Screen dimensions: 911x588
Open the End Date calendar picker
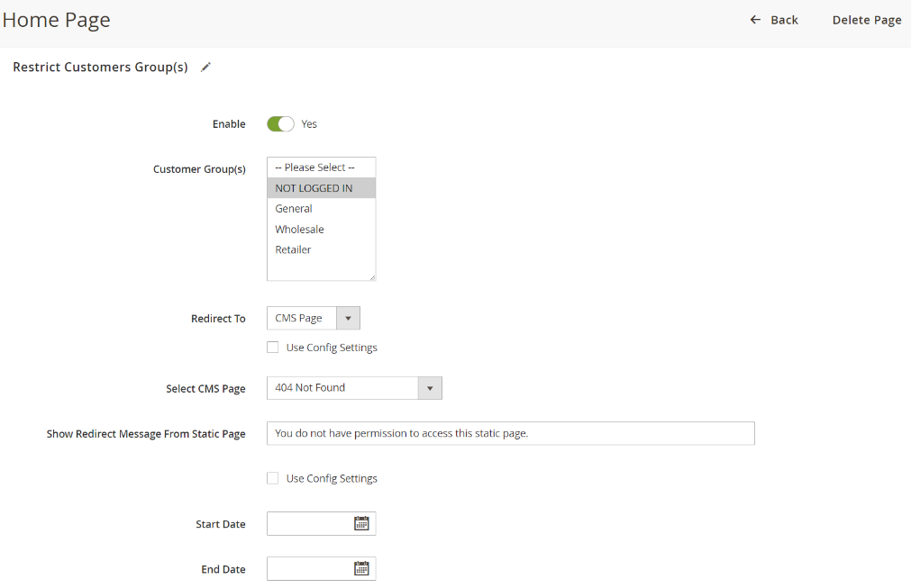coord(361,568)
